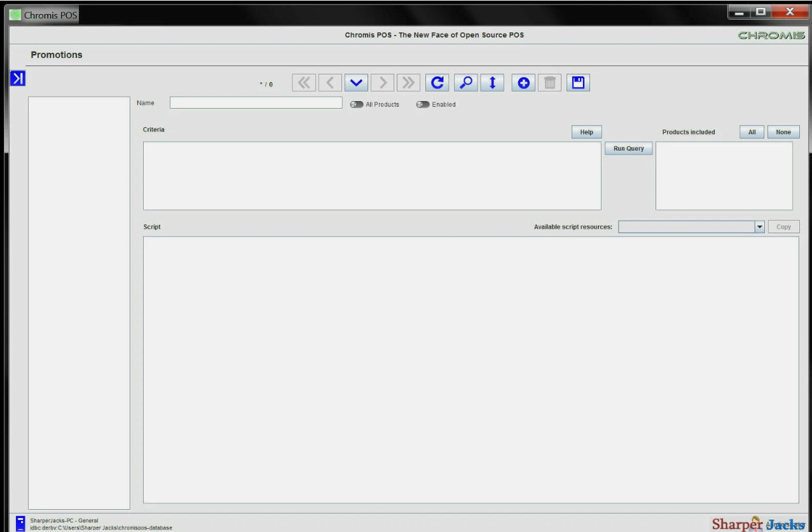Click the SharperJacks-PC - General status text
This screenshot has height=532, width=812.
point(64,521)
